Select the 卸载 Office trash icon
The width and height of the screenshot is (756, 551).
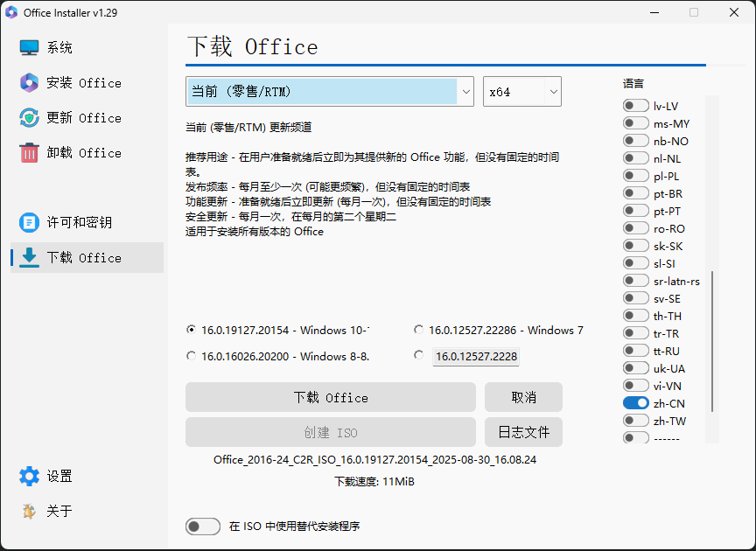pos(27,152)
